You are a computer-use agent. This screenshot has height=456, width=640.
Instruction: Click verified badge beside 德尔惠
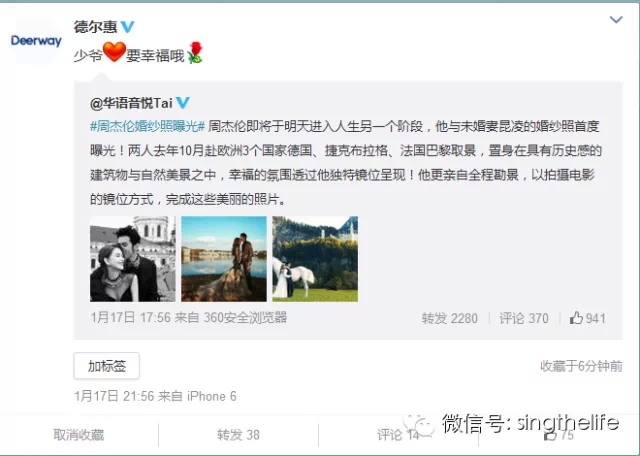click(x=127, y=27)
